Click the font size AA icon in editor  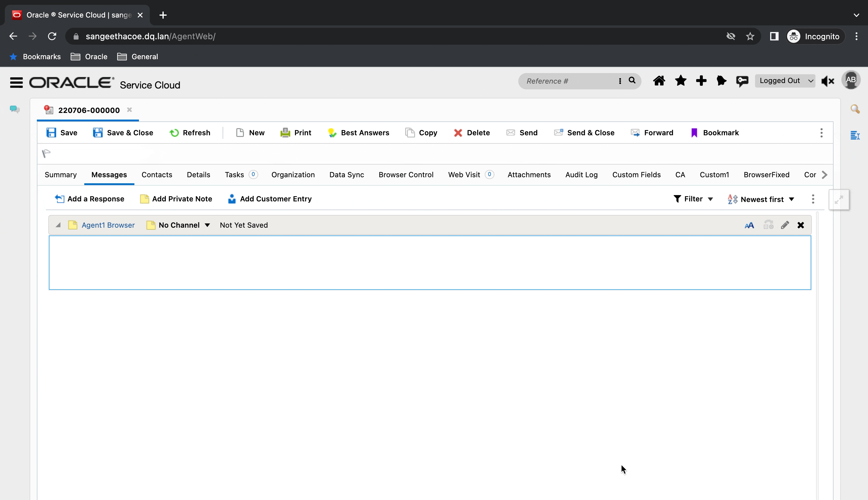tap(750, 225)
